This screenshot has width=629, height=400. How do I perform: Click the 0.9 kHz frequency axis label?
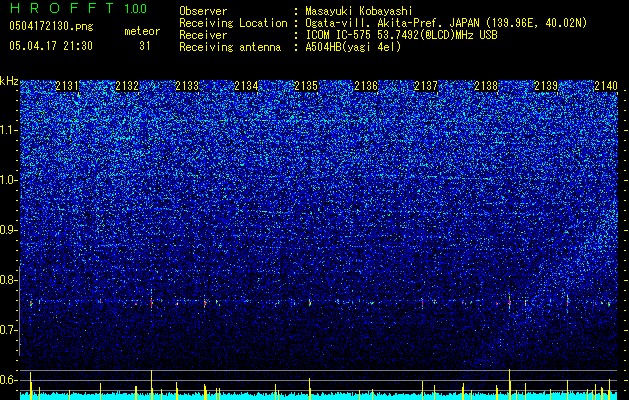(x=8, y=230)
